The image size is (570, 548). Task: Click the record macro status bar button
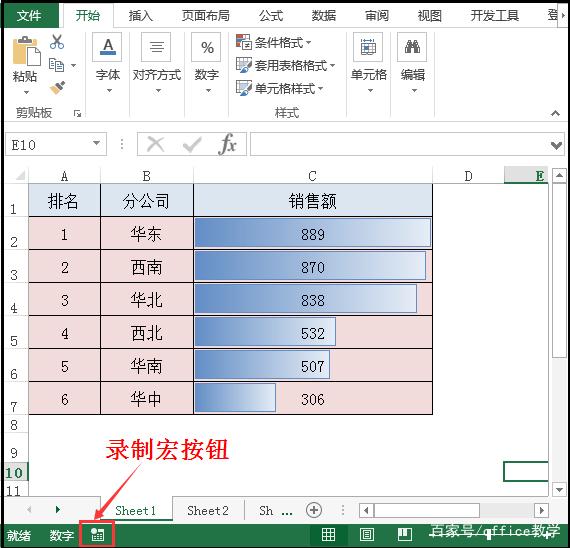point(97,535)
